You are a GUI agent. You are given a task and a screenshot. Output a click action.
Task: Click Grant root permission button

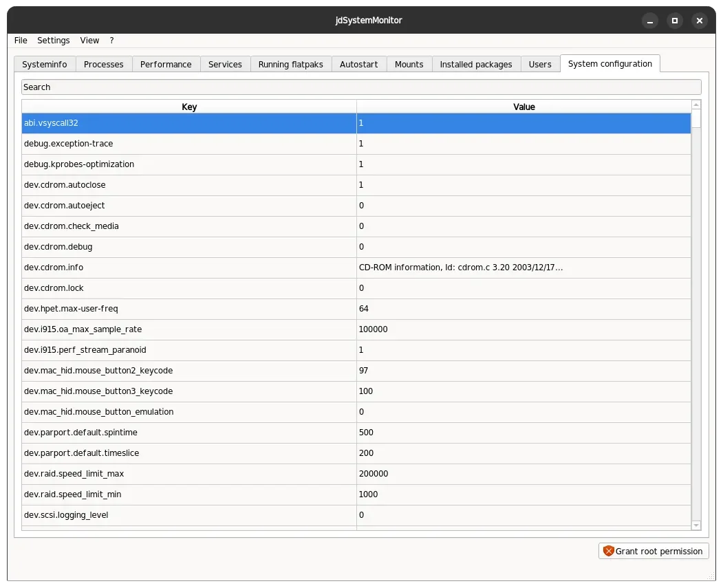coord(654,551)
